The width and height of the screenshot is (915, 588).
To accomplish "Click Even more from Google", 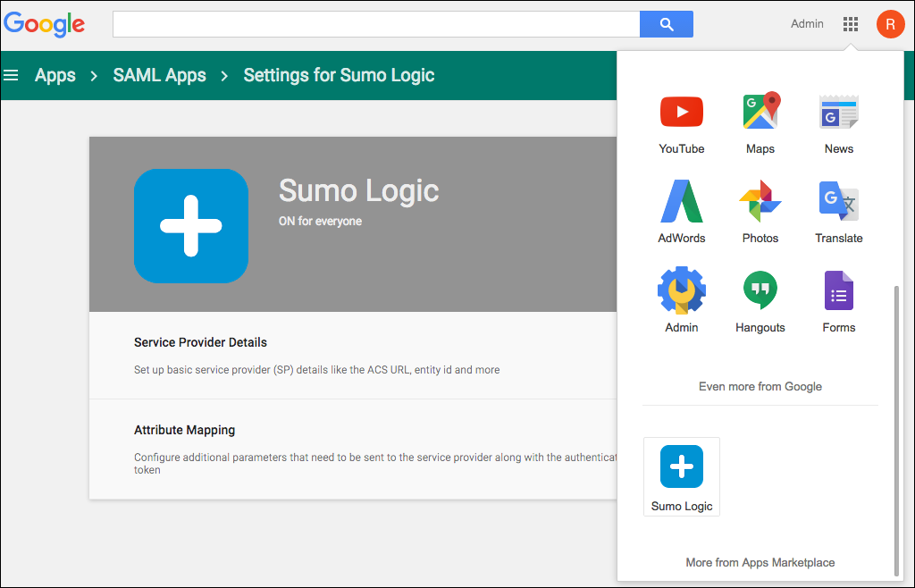I will 760,386.
